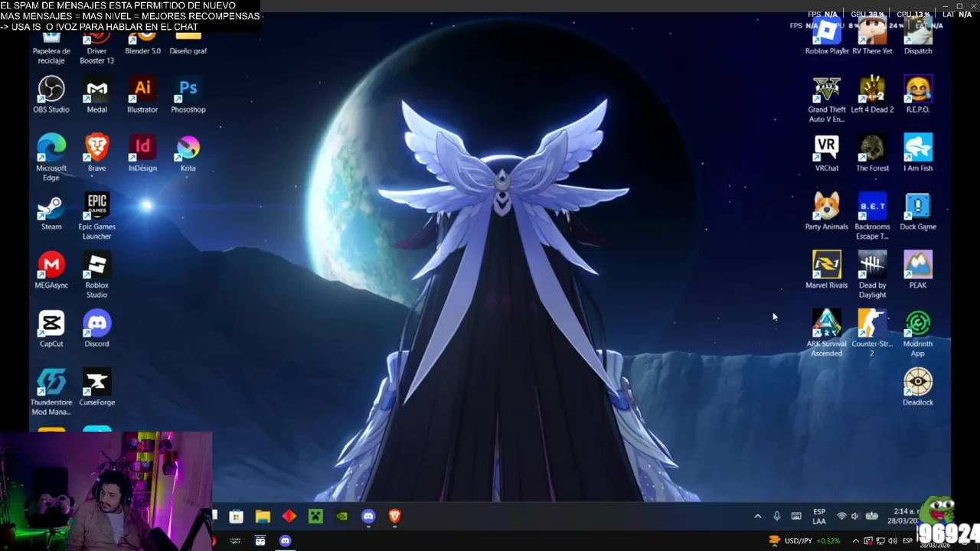Launch Grand Theft Auto V shortcut
The height and width of the screenshot is (551, 980).
(827, 99)
